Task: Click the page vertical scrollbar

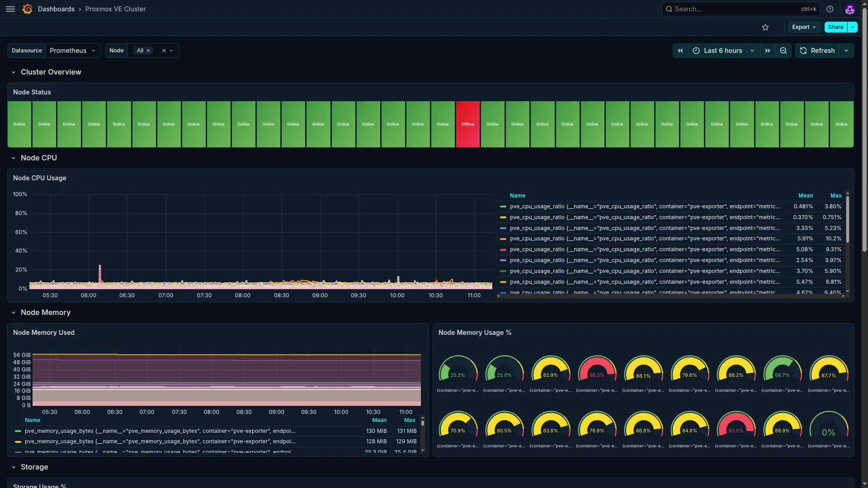Action: tap(864, 129)
